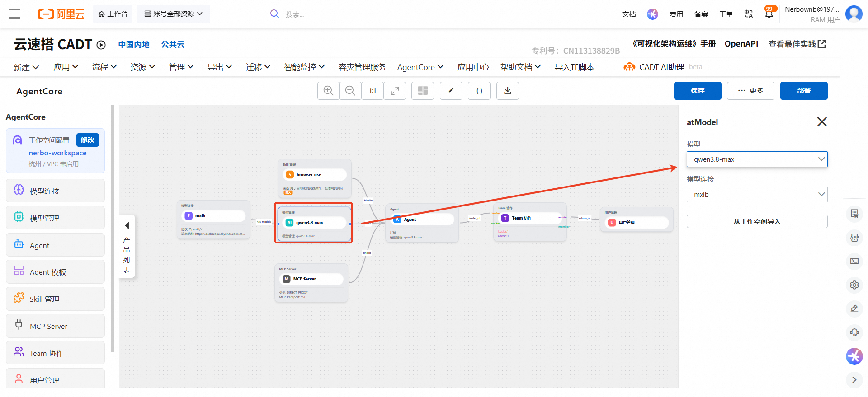Screen dimensions: 868x397
Task: Open the 模型 dropdown
Action: (757, 159)
